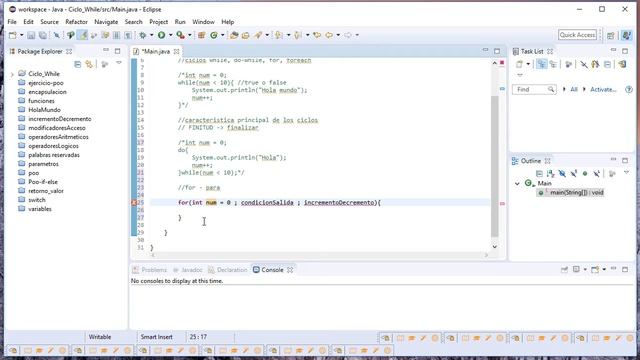This screenshot has width=640, height=360.
Task: Open dropdown arrow next to Debug button
Action: pyautogui.click(x=151, y=35)
